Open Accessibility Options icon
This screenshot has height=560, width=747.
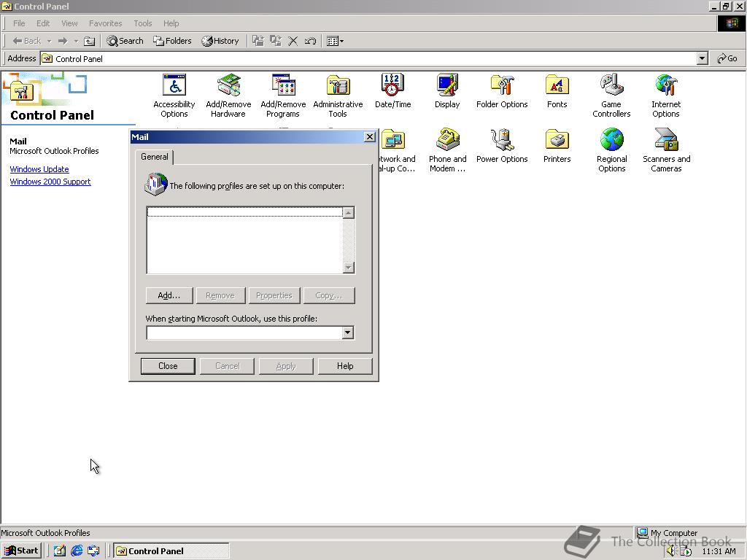coord(174,96)
